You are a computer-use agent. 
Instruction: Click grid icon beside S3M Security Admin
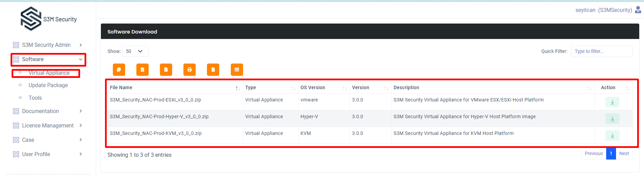(x=16, y=45)
